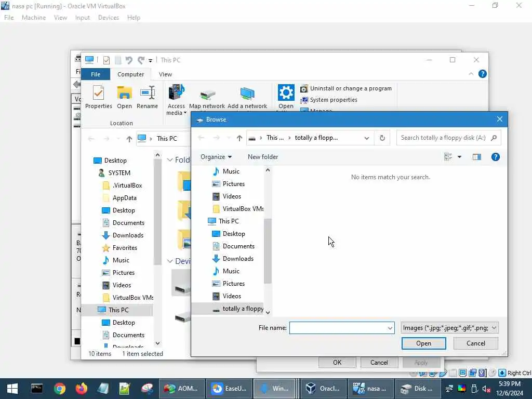532x399 pixels.
Task: Open the VirtualBox Machine menu
Action: click(x=34, y=18)
